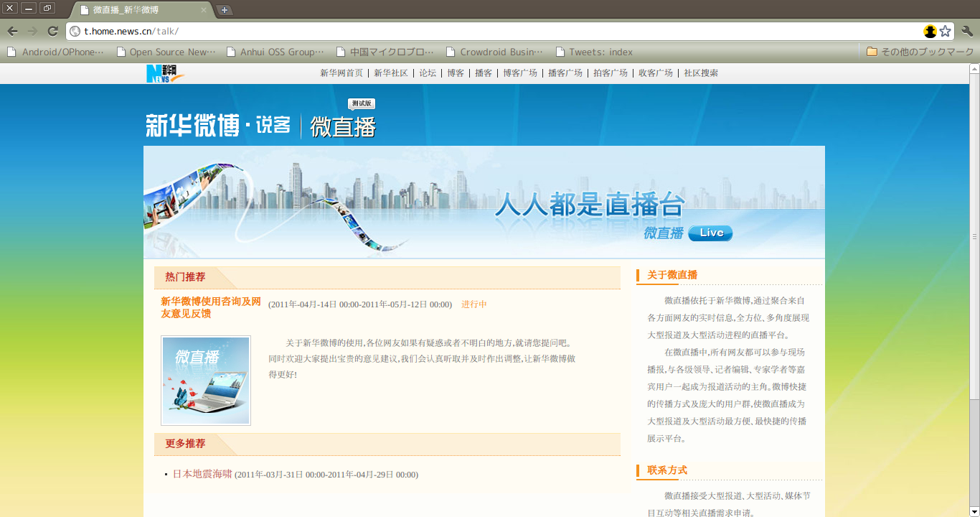Viewport: 980px width, 517px height.
Task: Open the Tweets: index bookmark
Action: point(595,52)
